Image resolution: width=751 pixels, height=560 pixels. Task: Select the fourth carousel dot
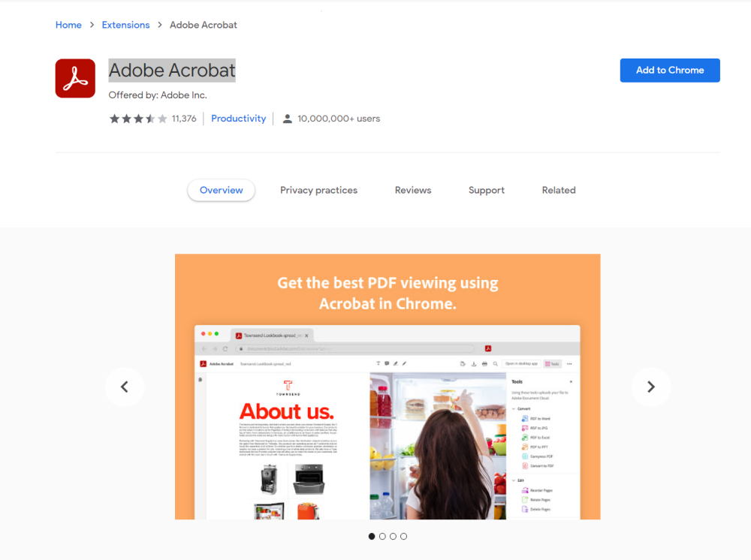(404, 537)
